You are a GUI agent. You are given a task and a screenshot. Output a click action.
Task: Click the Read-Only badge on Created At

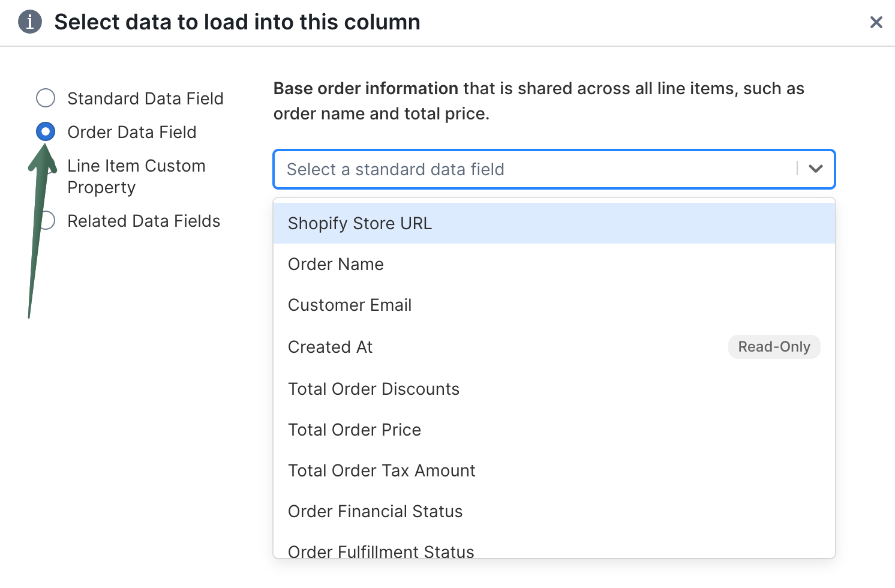pyautogui.click(x=774, y=347)
